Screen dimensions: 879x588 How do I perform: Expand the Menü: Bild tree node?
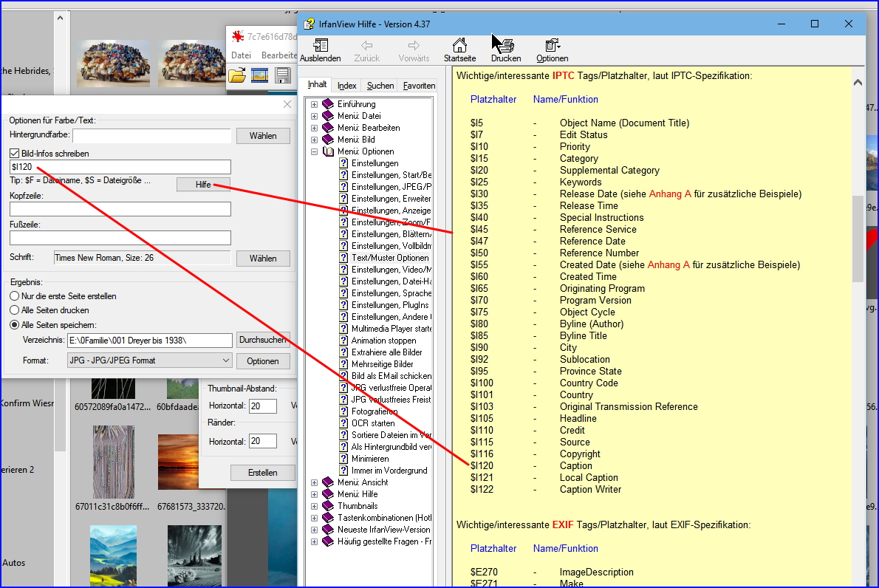point(314,140)
